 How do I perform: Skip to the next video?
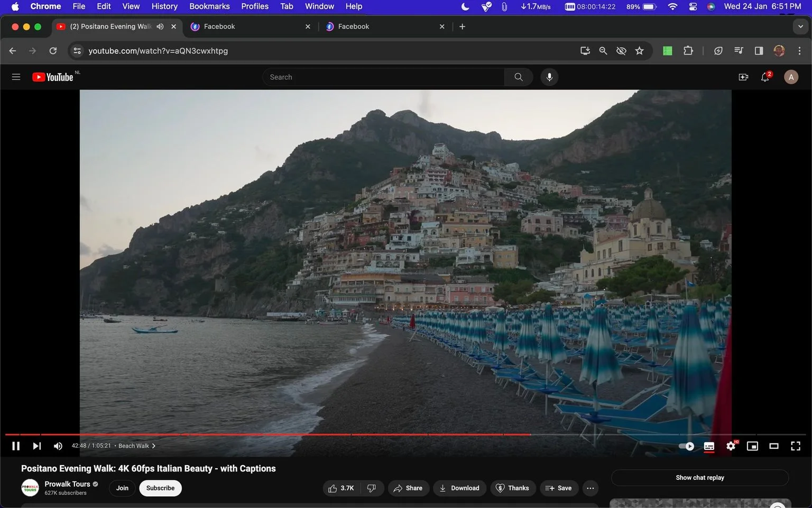(x=36, y=446)
